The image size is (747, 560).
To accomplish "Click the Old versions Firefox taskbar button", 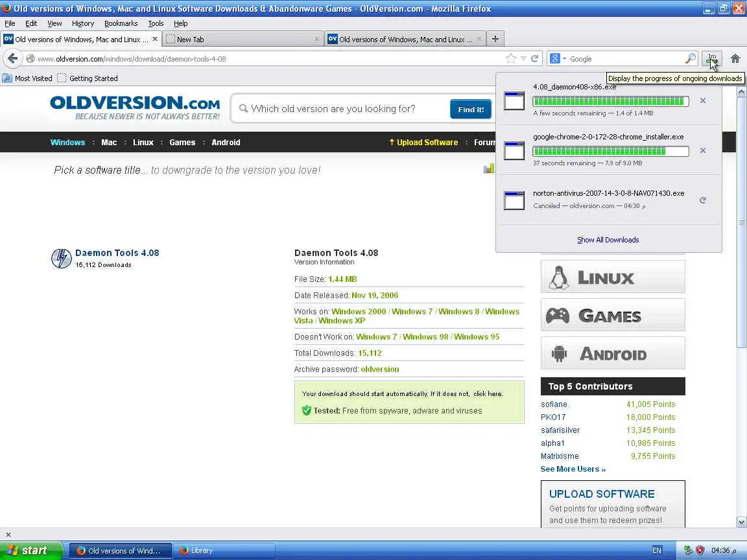I will [x=121, y=550].
